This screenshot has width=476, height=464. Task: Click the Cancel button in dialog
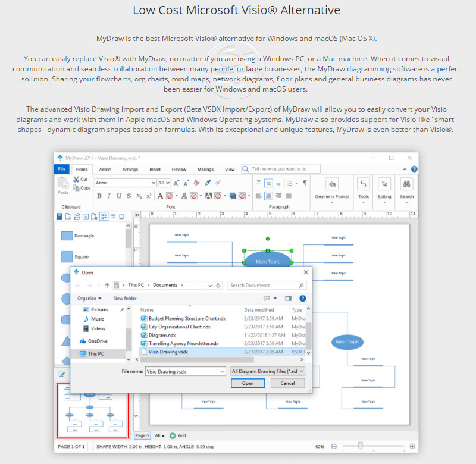click(x=287, y=383)
